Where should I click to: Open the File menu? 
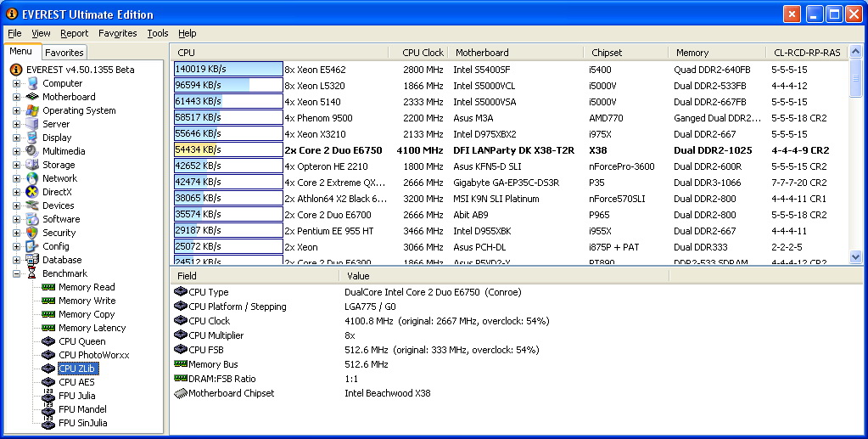[x=15, y=33]
